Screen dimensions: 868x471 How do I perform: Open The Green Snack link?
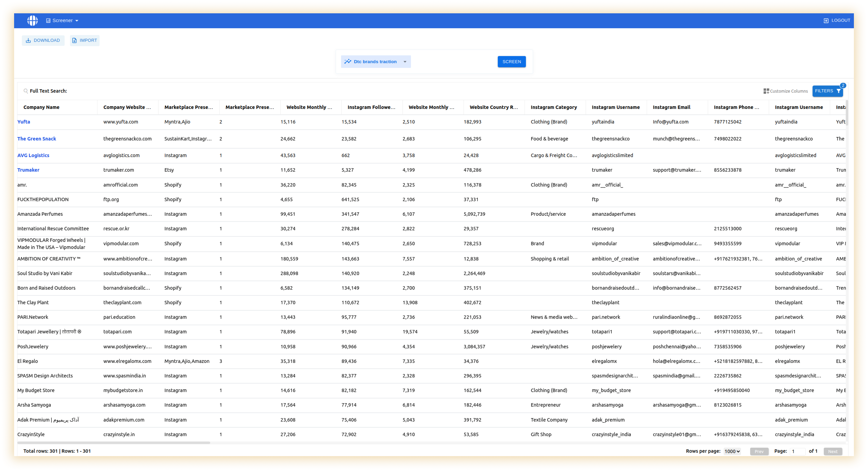(36, 139)
